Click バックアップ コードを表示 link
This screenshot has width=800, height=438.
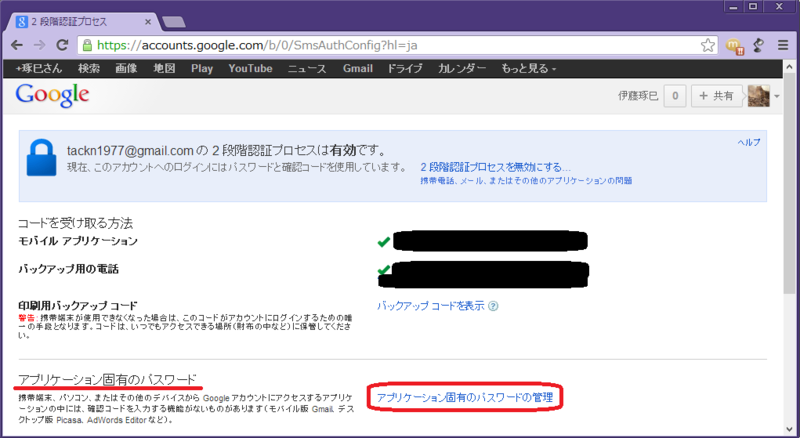point(431,306)
